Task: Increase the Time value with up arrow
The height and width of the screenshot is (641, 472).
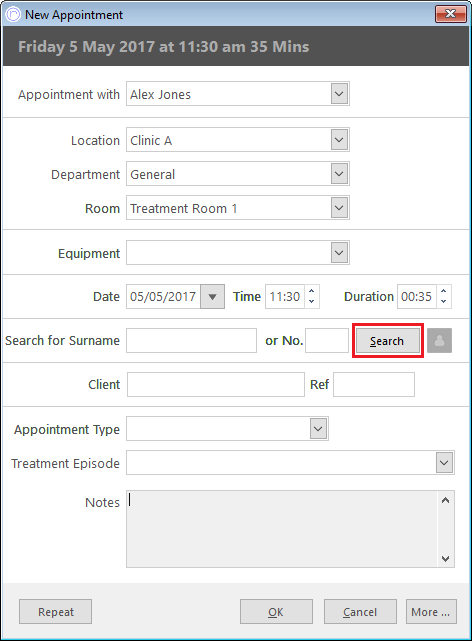Action: click(311, 291)
